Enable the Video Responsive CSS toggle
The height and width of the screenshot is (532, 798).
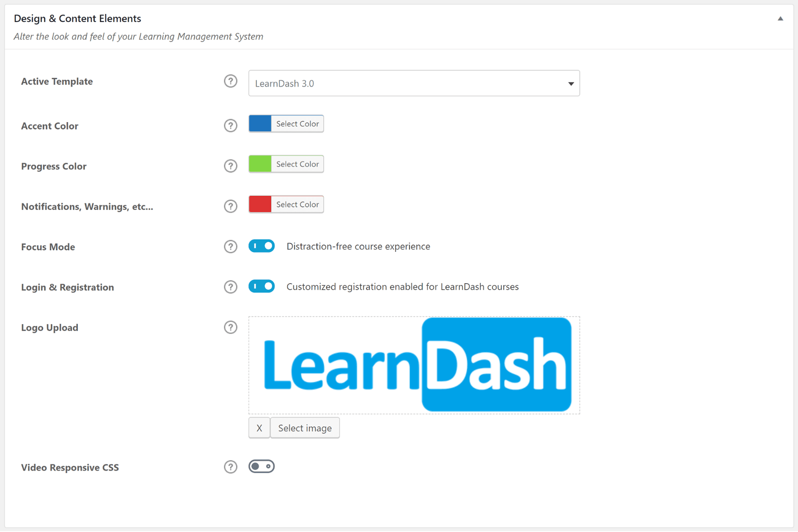pyautogui.click(x=261, y=466)
